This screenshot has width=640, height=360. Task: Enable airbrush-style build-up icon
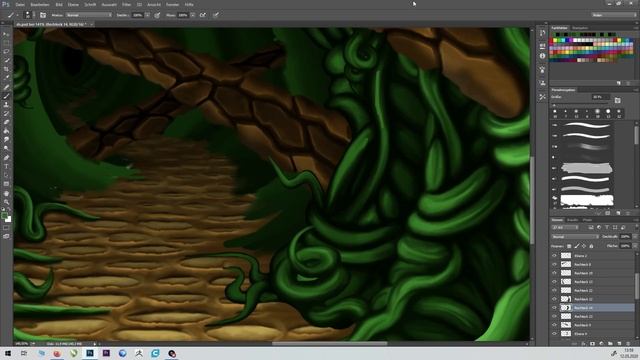(203, 15)
